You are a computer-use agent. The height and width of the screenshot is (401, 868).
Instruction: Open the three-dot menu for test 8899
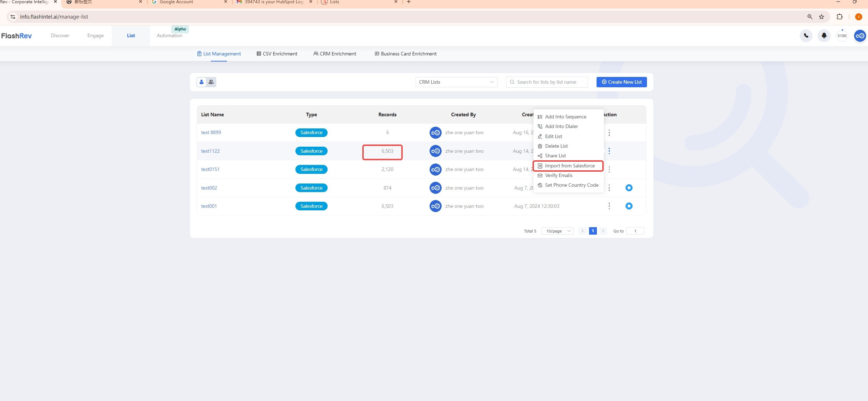click(x=609, y=133)
